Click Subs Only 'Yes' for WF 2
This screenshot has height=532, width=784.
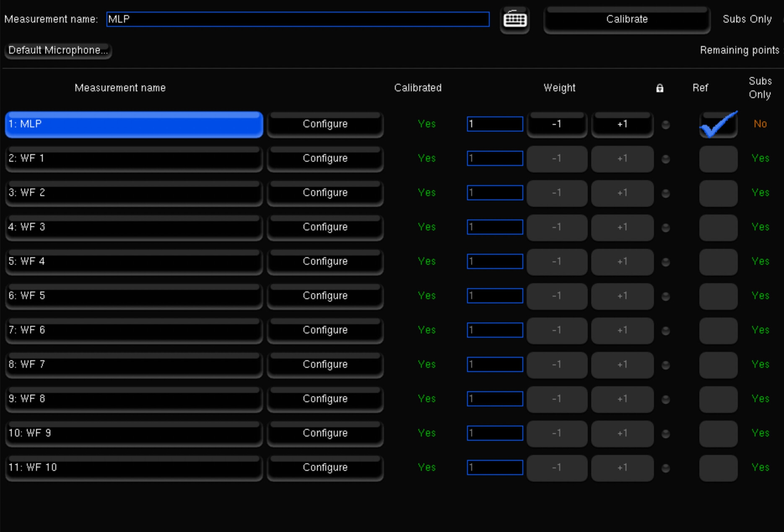760,193
